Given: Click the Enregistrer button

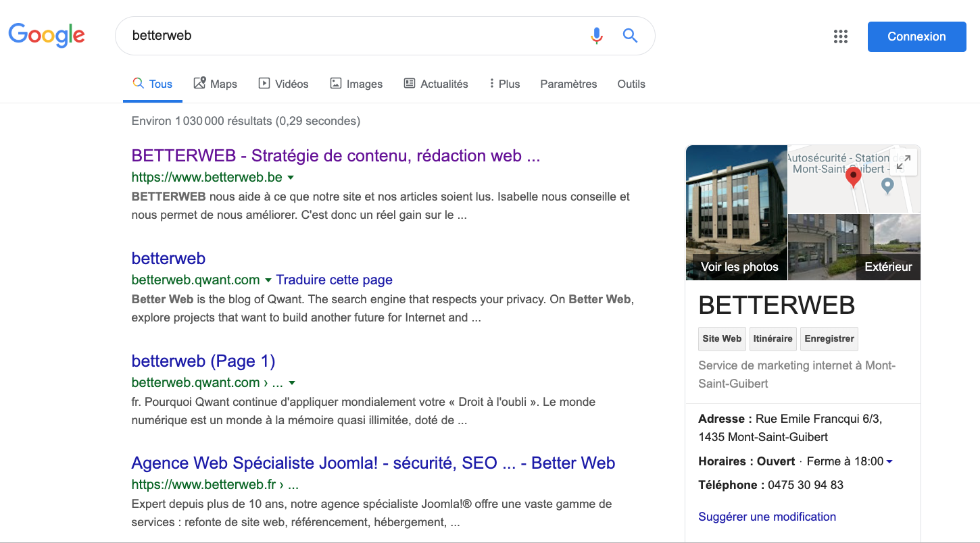Looking at the screenshot, I should pyautogui.click(x=829, y=339).
